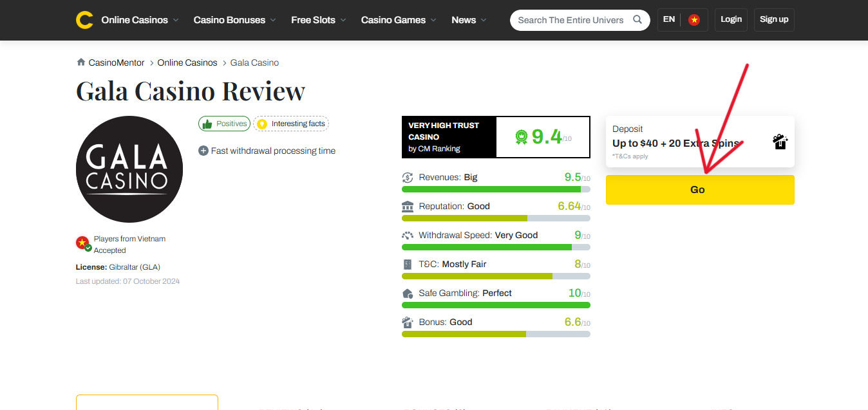This screenshot has width=868, height=410.
Task: Click the Vietnam flag in header
Action: pyautogui.click(x=693, y=20)
